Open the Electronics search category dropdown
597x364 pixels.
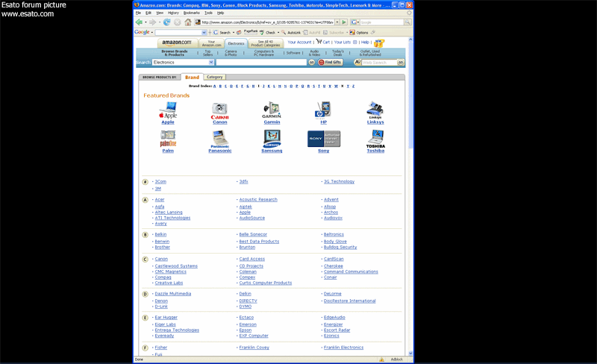[x=211, y=62]
